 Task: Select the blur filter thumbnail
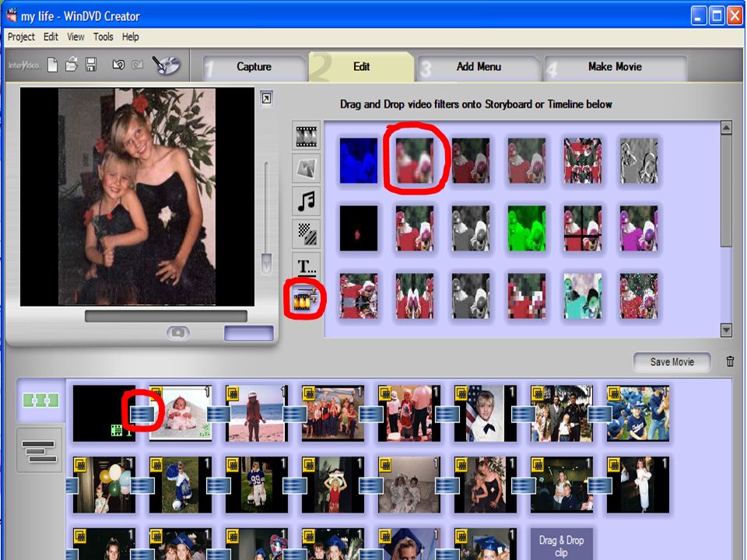click(415, 160)
